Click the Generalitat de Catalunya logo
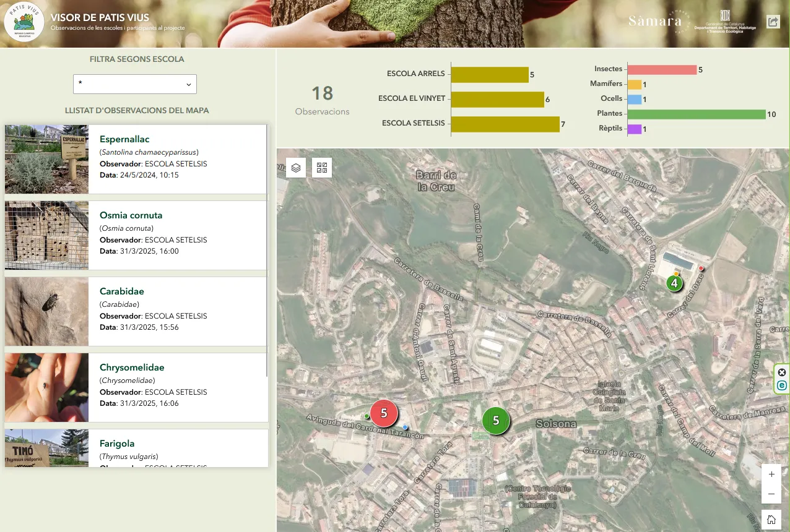The image size is (790, 532). [x=725, y=21]
